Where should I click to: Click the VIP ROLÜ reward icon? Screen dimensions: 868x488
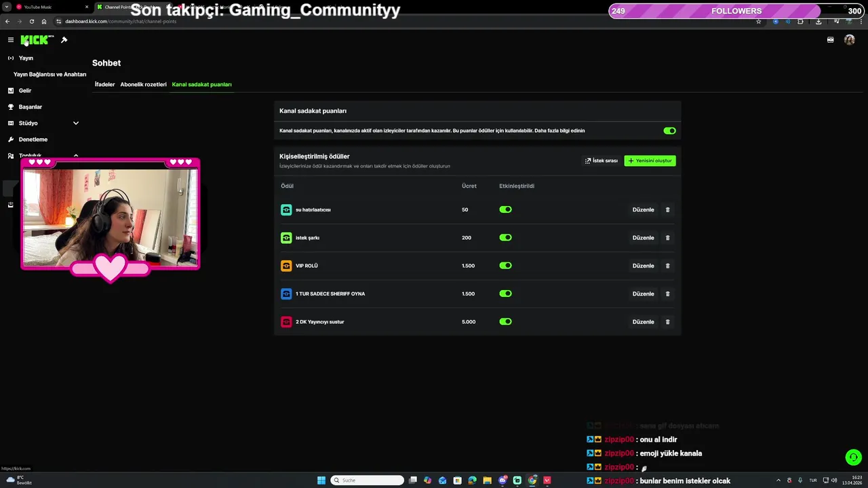click(x=286, y=266)
